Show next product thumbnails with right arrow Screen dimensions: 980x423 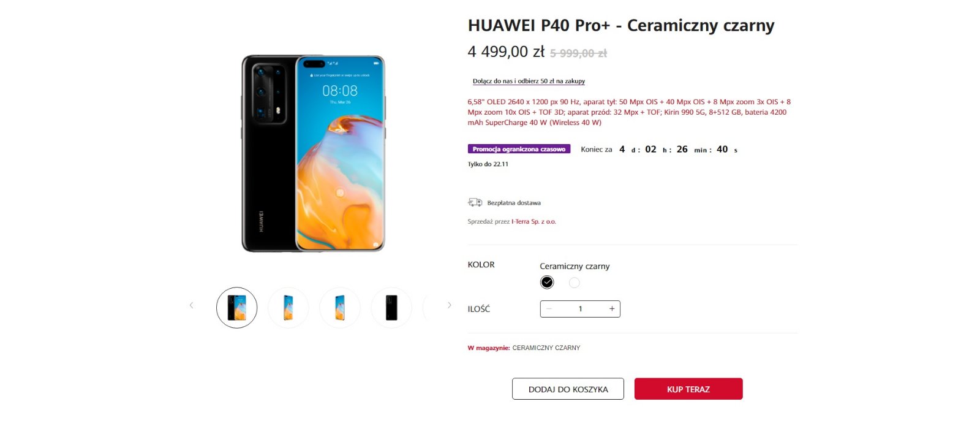pos(449,305)
